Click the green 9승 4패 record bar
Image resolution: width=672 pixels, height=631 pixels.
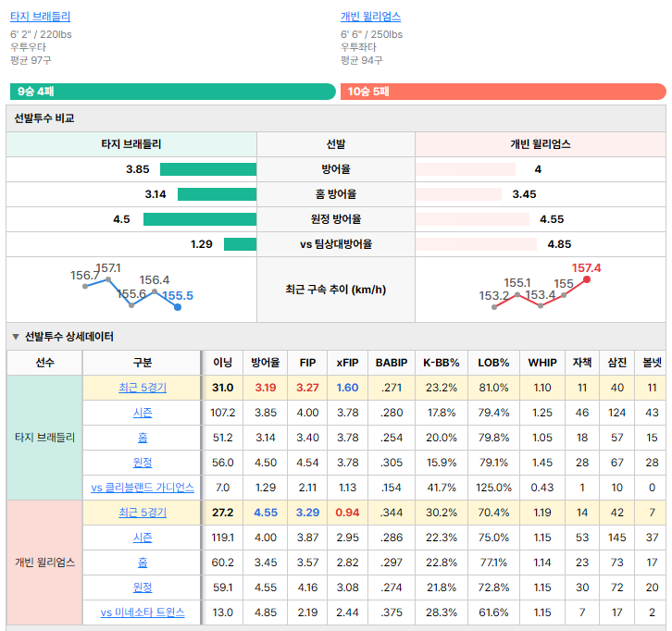click(x=173, y=92)
